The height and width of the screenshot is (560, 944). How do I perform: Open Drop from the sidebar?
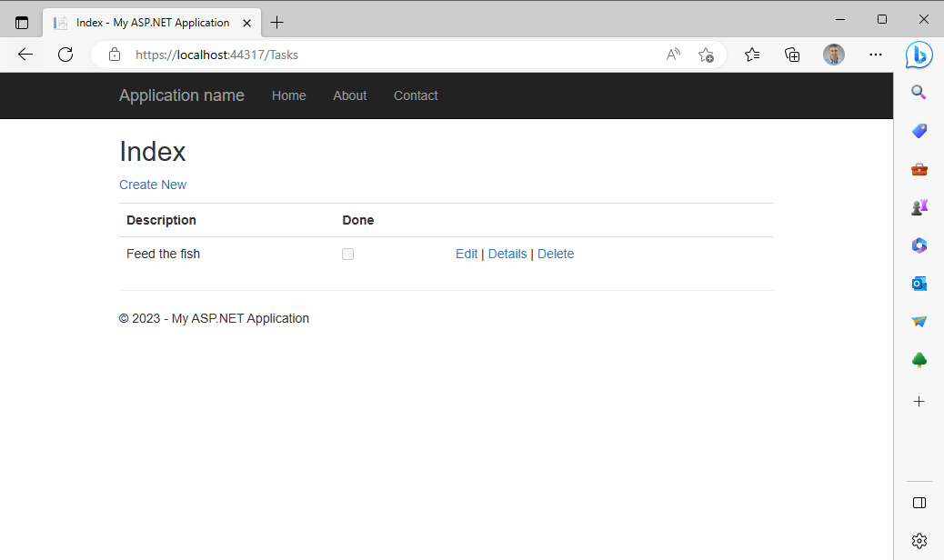919,321
